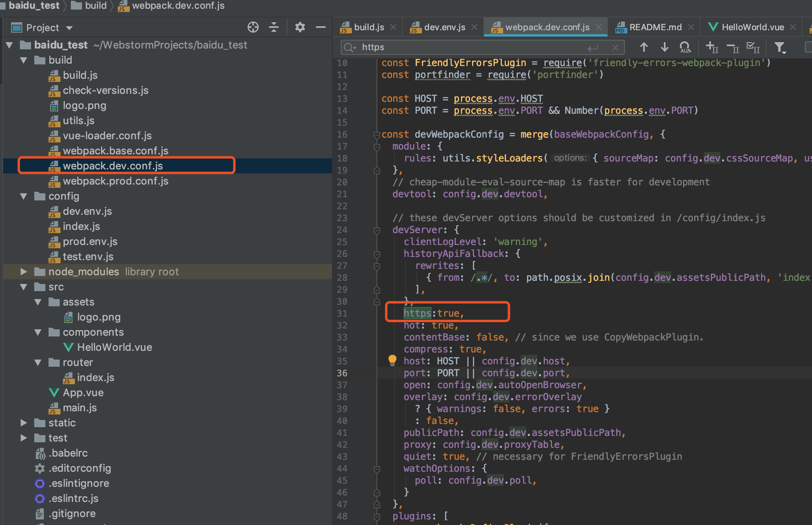
Task: Go to previous search occurrence arrow
Action: coord(644,47)
